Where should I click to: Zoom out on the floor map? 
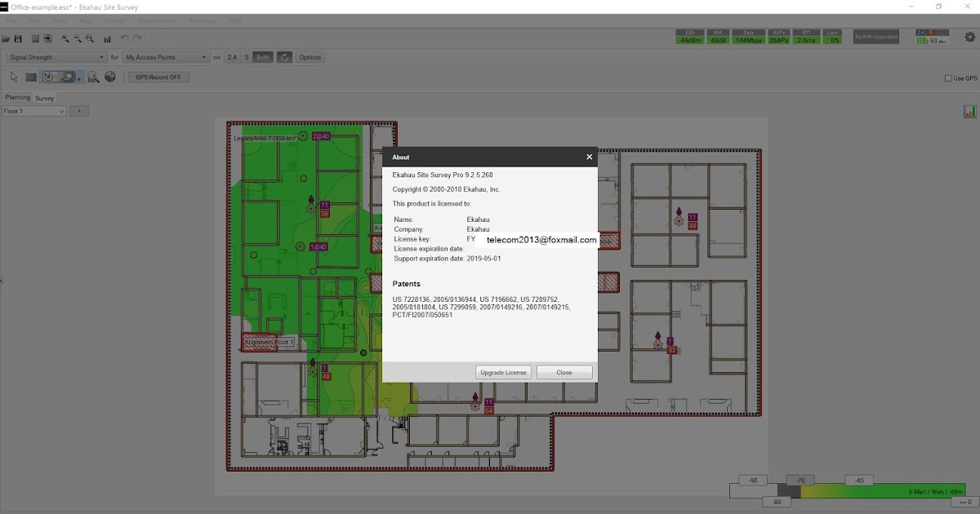pyautogui.click(x=78, y=38)
